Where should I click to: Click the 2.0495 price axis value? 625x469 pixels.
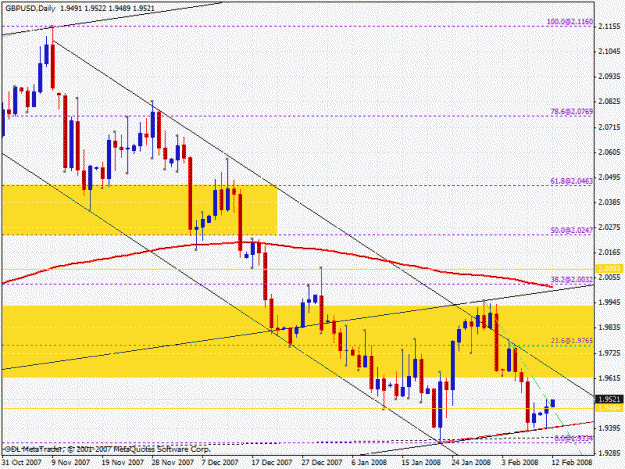pyautogui.click(x=609, y=177)
